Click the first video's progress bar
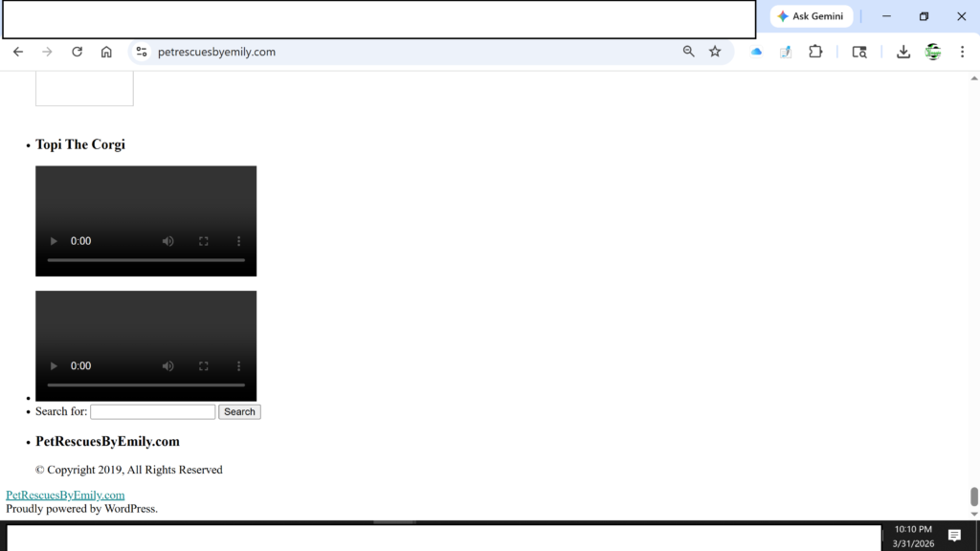Viewport: 980px width, 551px height. point(145,260)
